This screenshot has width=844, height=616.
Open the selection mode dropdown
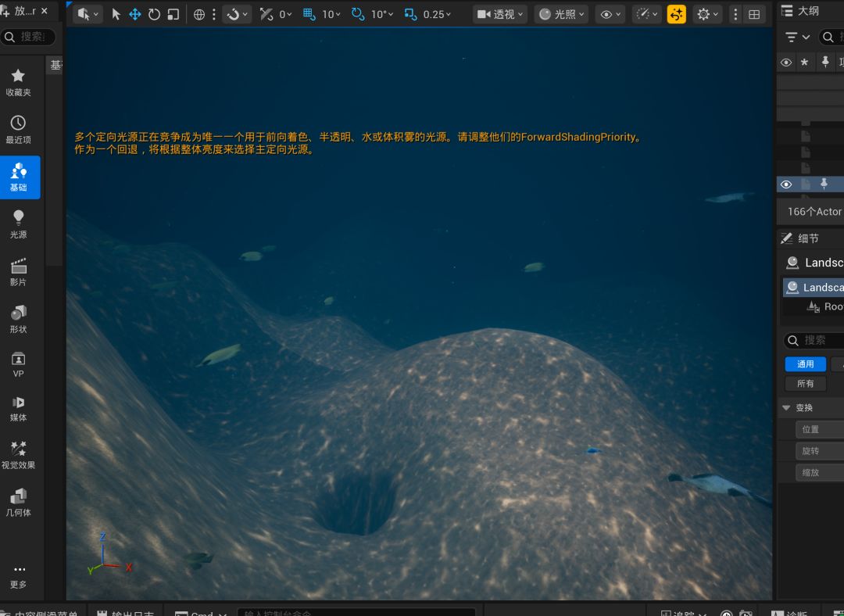point(88,15)
